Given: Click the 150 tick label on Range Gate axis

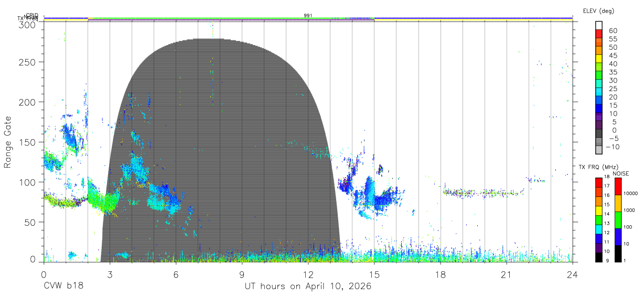Looking at the screenshot, I should pyautogui.click(x=27, y=142).
